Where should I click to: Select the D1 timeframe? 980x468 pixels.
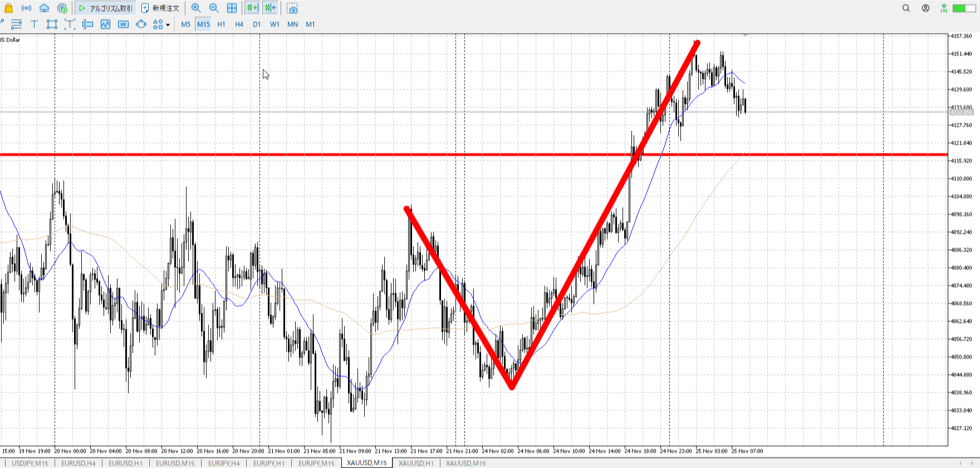tap(257, 24)
